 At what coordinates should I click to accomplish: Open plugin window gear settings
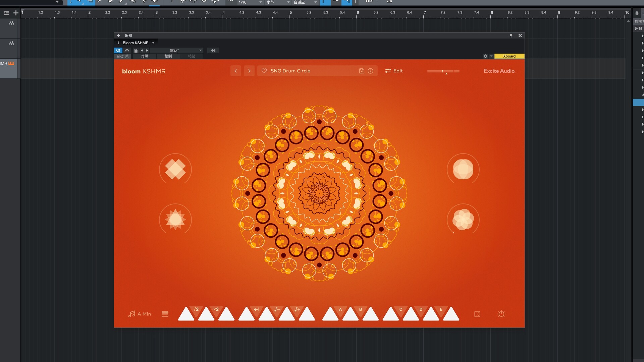pyautogui.click(x=485, y=56)
